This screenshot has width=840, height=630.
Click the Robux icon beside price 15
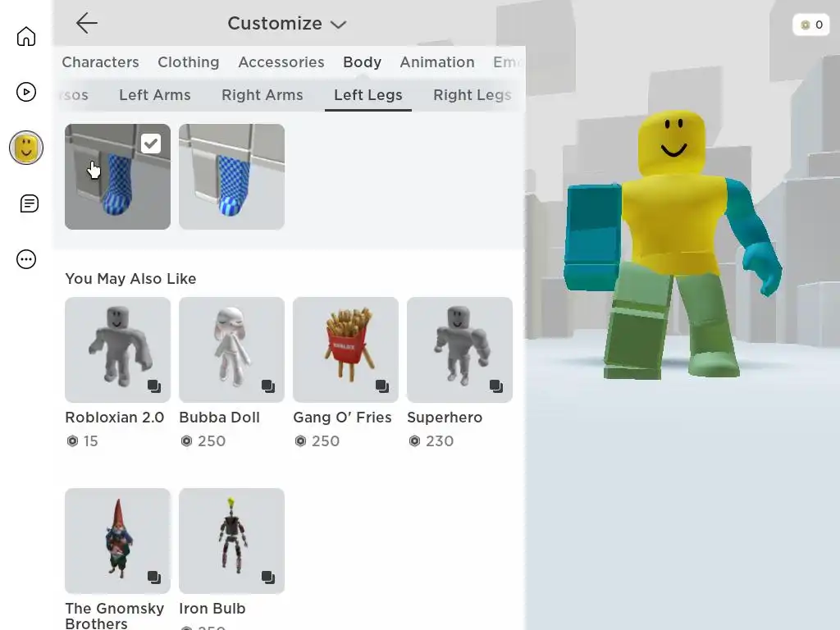[x=72, y=441]
